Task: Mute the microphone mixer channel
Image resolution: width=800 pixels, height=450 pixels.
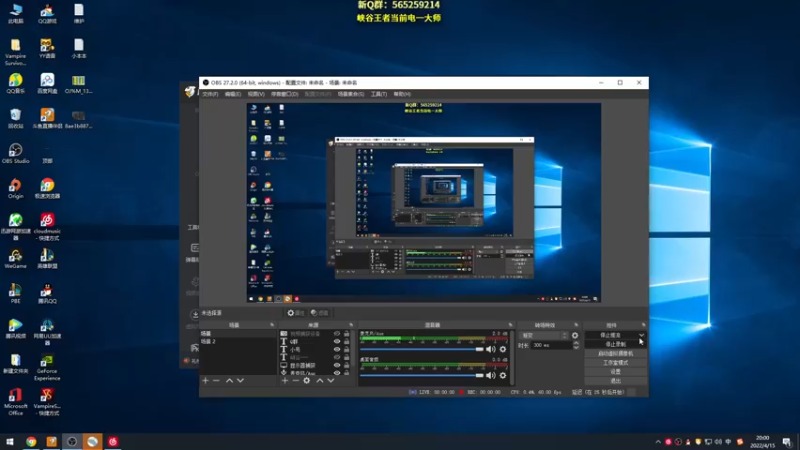Action: (x=490, y=349)
